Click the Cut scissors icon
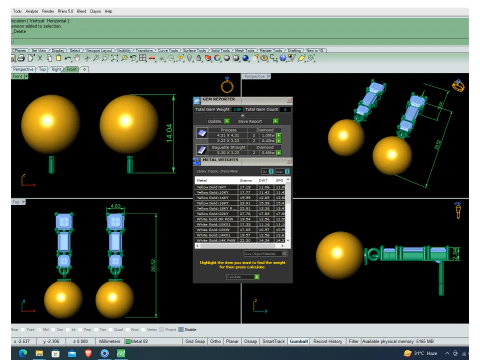The width and height of the screenshot is (480, 360). (x=40, y=58)
